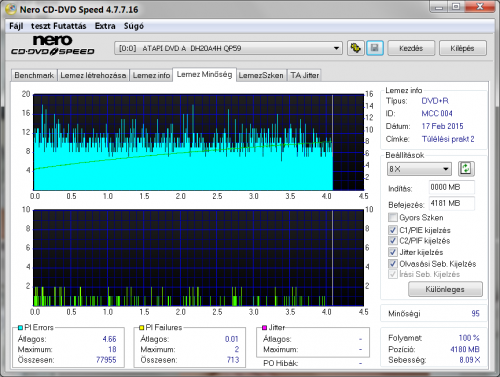Click the PI Failures total 713
Image resolution: width=500 pixels, height=377 pixels.
(x=233, y=360)
